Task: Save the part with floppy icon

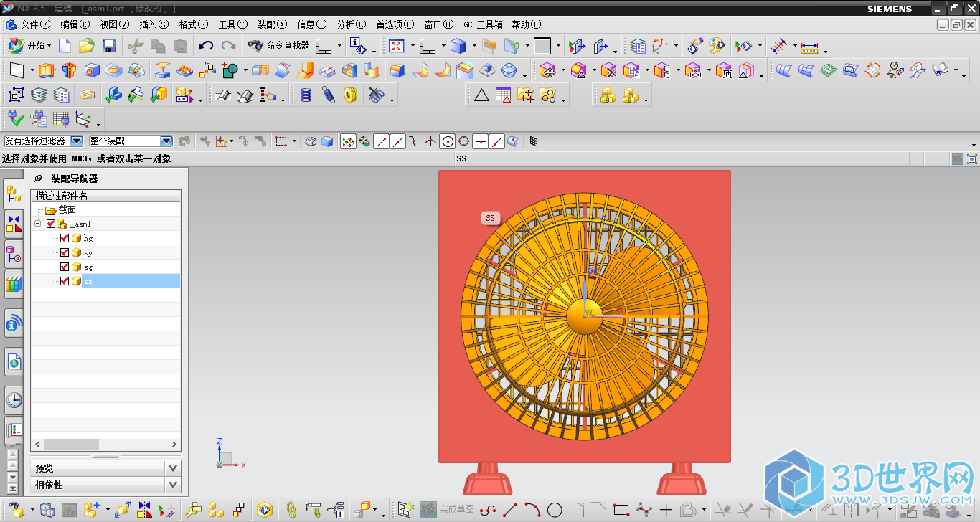Action: [x=109, y=46]
